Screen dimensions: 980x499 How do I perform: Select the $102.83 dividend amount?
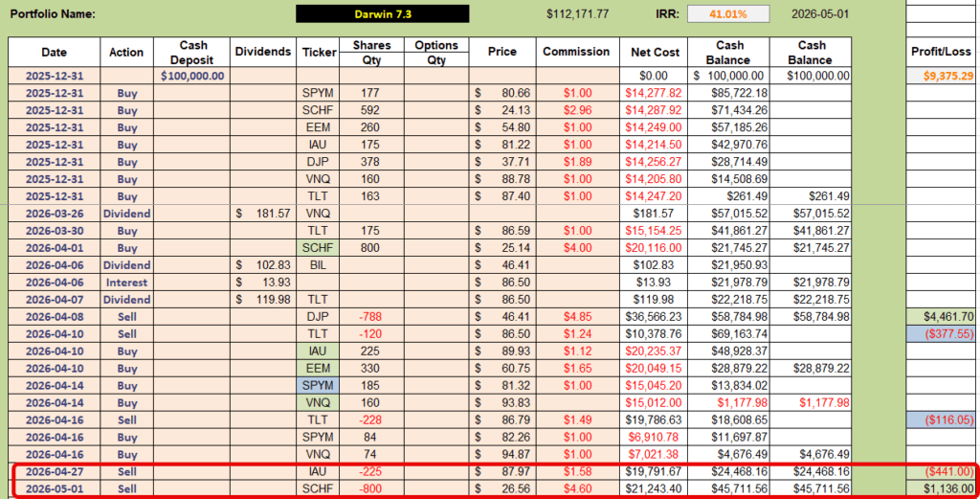(x=263, y=265)
